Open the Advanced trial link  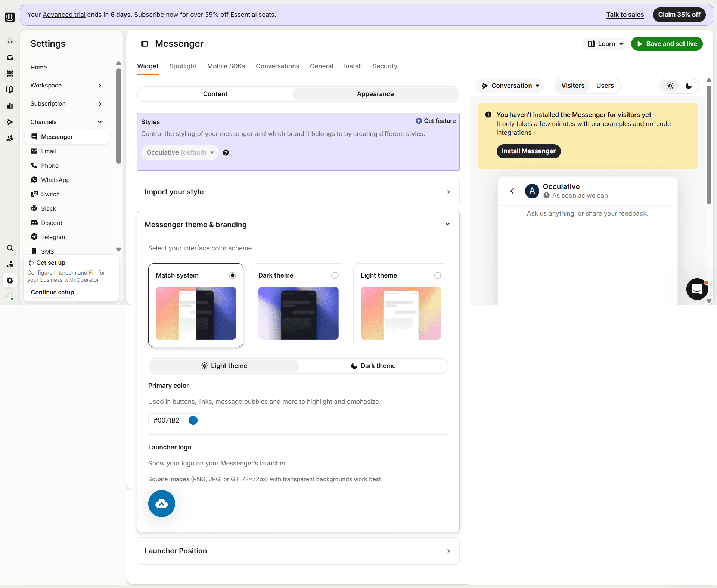pyautogui.click(x=64, y=15)
